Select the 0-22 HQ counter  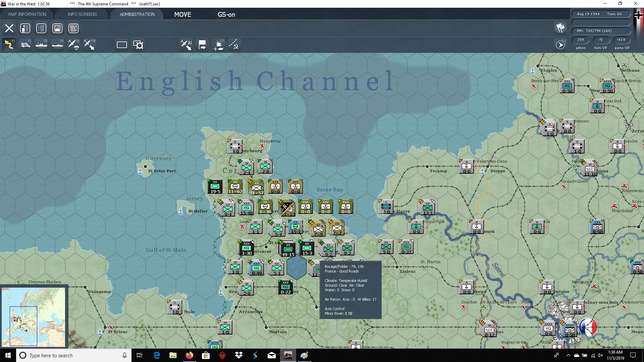pyautogui.click(x=285, y=287)
